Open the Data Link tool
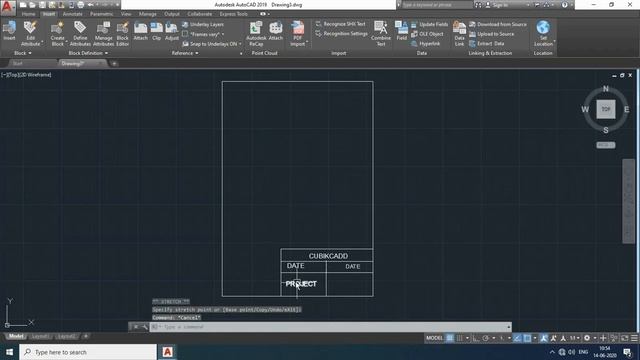The width and height of the screenshot is (640, 360). 459,33
